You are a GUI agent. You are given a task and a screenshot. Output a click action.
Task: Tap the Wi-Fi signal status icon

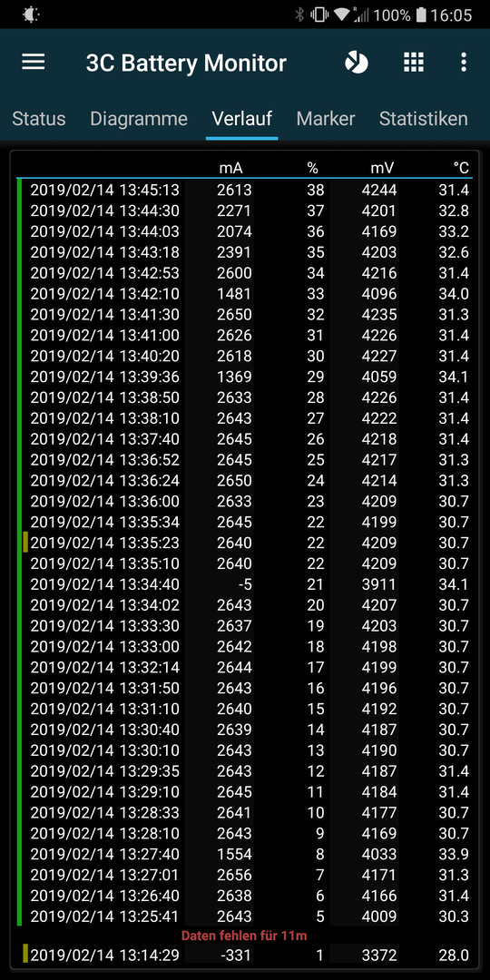pyautogui.click(x=341, y=15)
